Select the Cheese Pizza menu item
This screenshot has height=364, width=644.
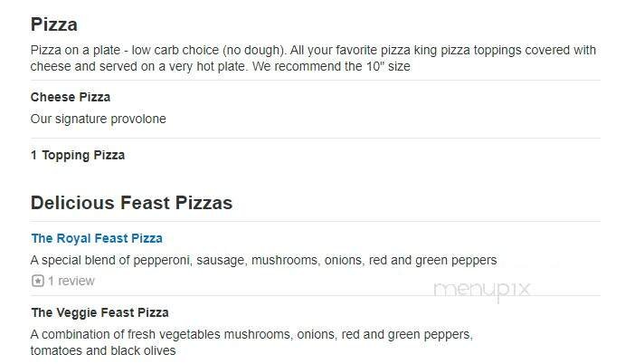(x=71, y=97)
